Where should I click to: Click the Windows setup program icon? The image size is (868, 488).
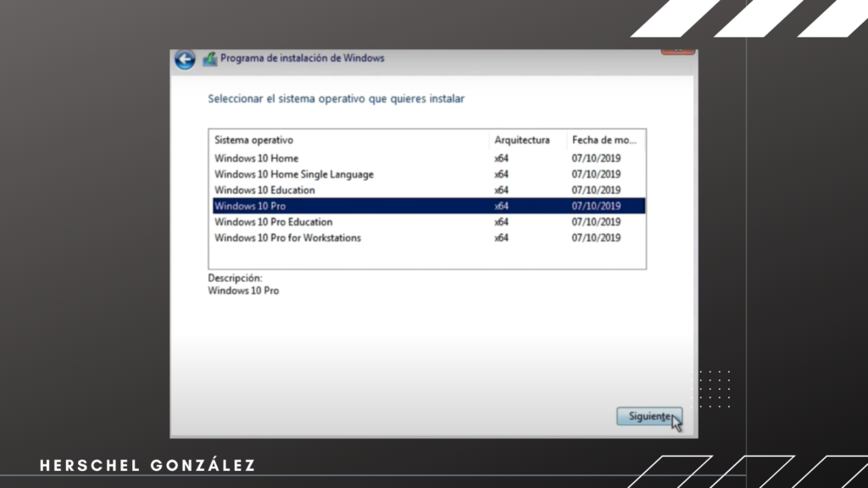(x=210, y=58)
